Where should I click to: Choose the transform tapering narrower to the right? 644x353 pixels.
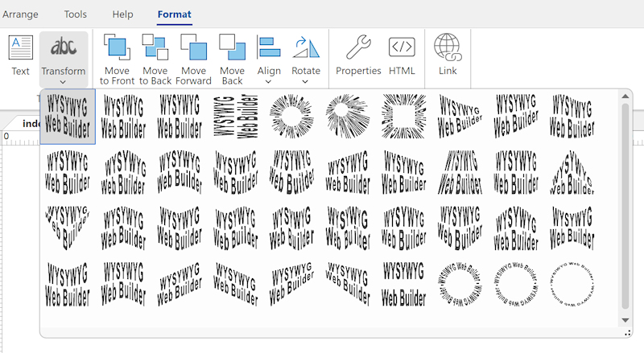point(460,116)
